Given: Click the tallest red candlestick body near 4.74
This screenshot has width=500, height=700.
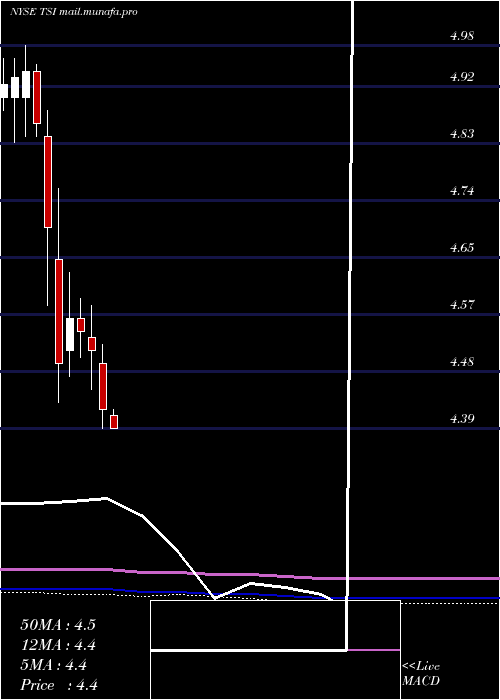Looking at the screenshot, I should coord(48,182).
